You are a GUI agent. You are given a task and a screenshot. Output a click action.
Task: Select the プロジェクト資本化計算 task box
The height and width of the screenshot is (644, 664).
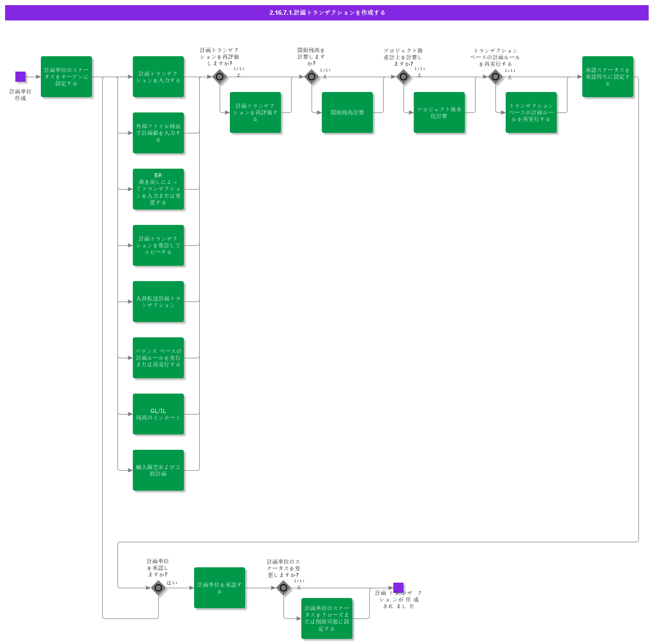439,112
